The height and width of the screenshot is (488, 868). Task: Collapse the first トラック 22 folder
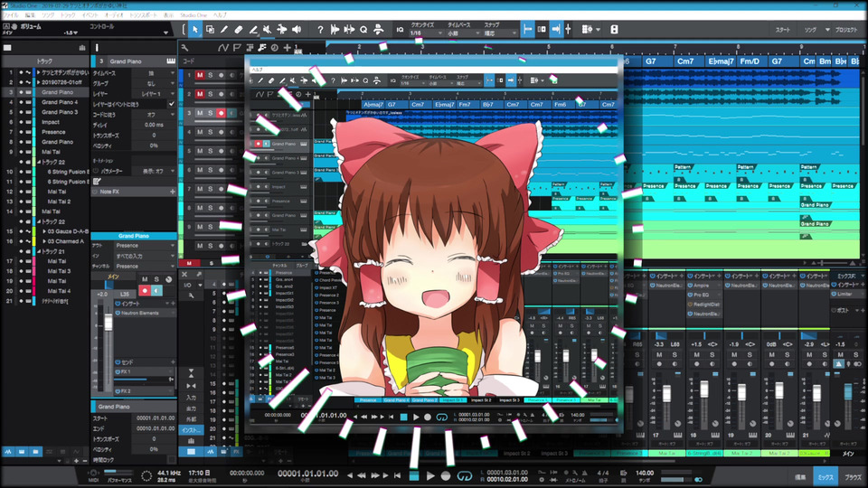(39, 162)
